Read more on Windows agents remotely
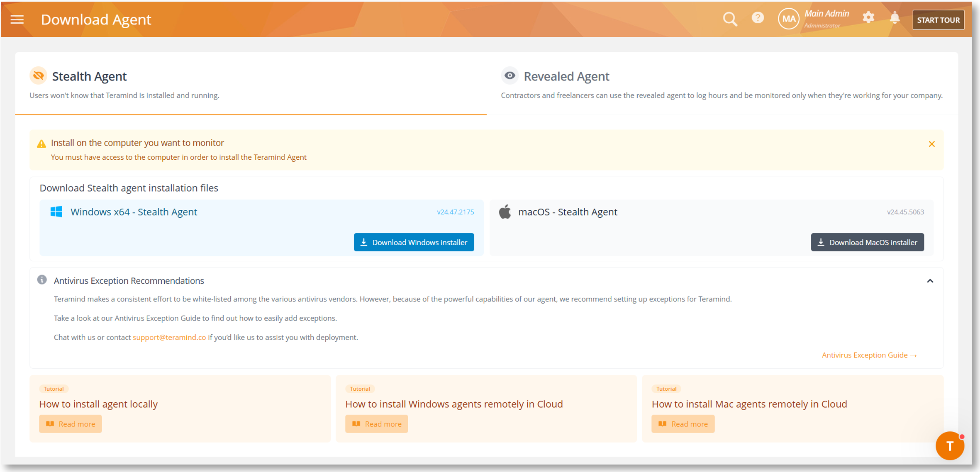This screenshot has width=980, height=472. point(376,424)
